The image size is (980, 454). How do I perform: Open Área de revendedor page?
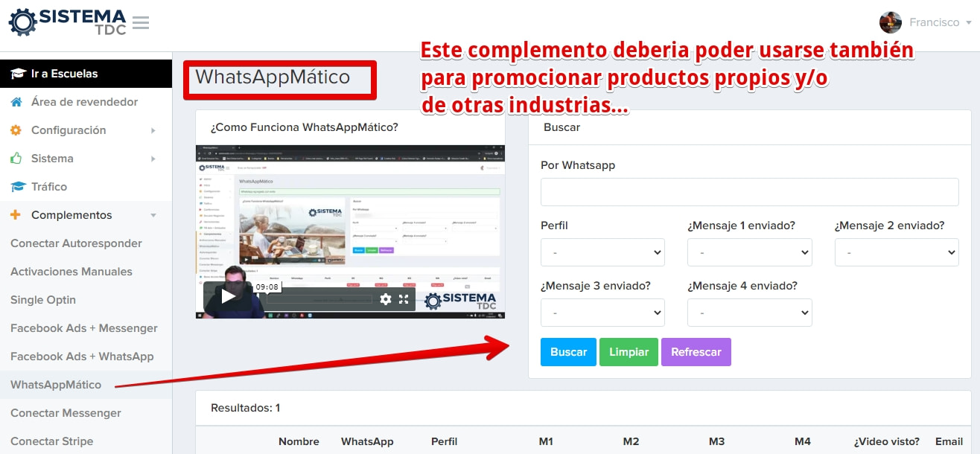[x=86, y=102]
